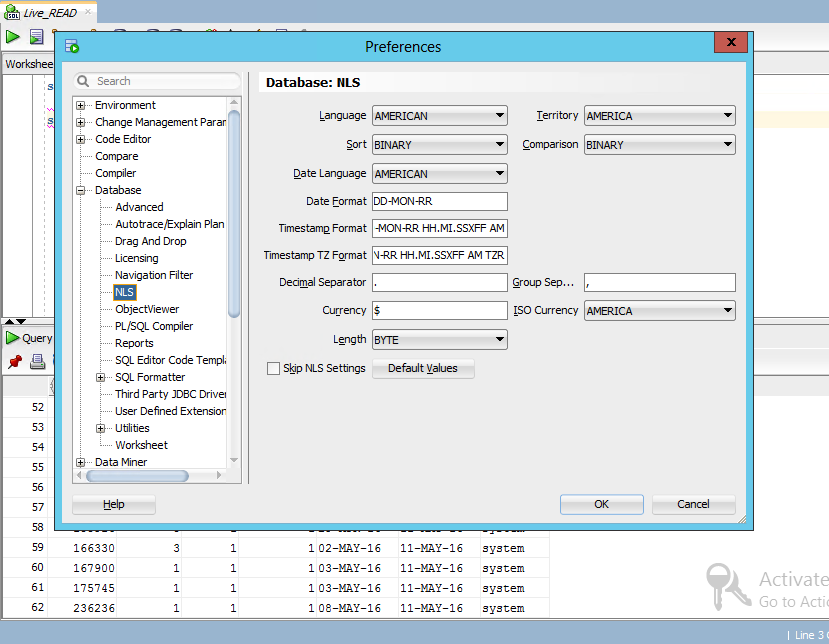Screen dimensions: 829x644
Task: Open Help for preferences
Action: click(x=114, y=504)
